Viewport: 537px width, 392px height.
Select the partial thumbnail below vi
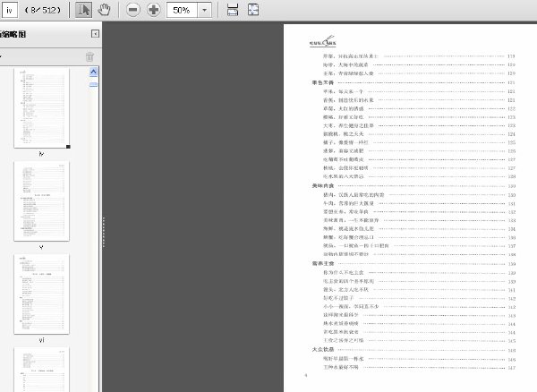(41, 370)
